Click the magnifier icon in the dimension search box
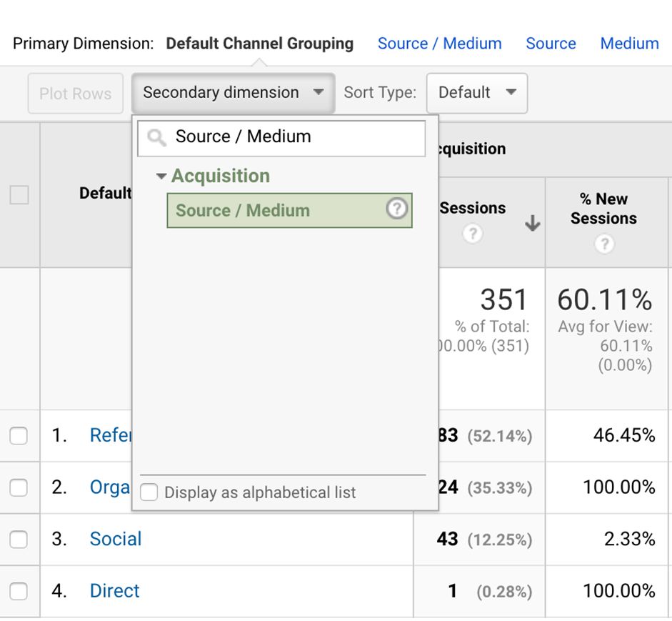Viewport: 672px width, 621px height. point(157,136)
